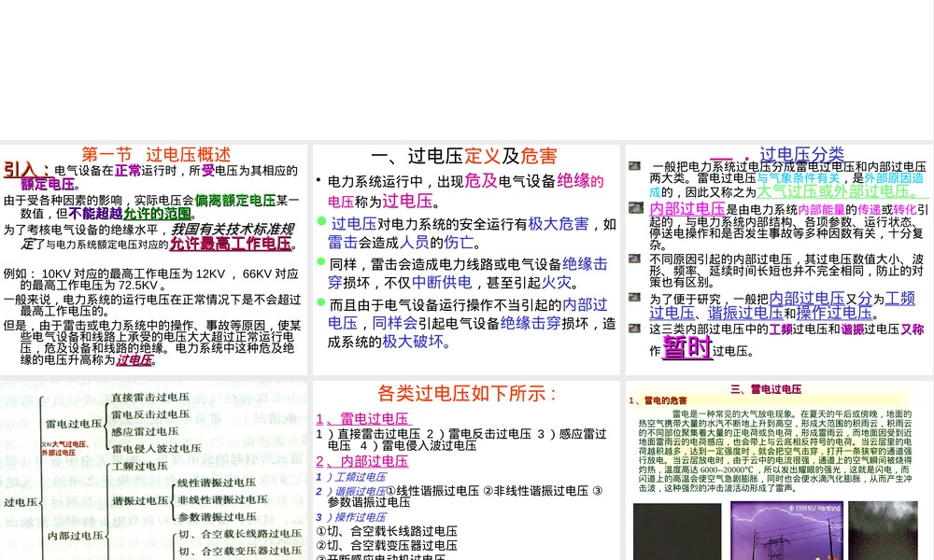Click 雷电侵入波过电压 in the tree diagram

tap(156, 449)
